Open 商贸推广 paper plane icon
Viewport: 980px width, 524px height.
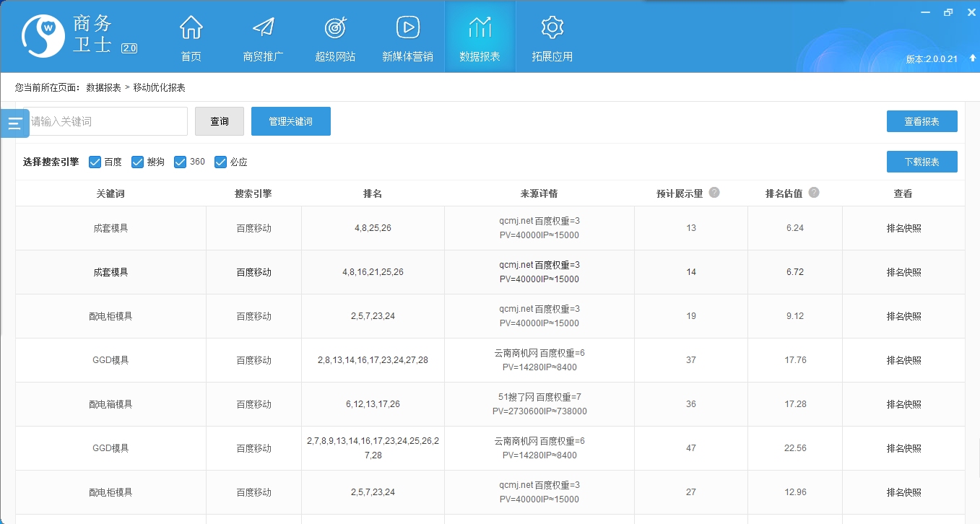tap(263, 28)
